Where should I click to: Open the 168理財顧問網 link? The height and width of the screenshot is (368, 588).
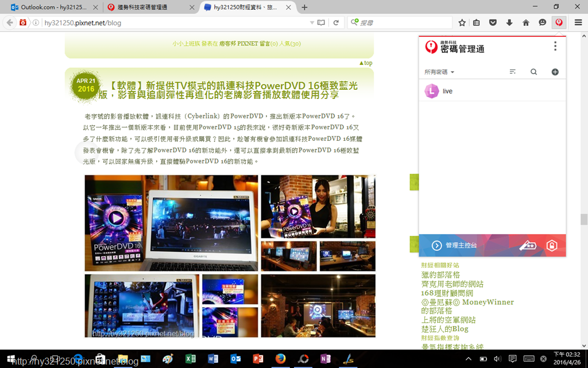pos(447,293)
